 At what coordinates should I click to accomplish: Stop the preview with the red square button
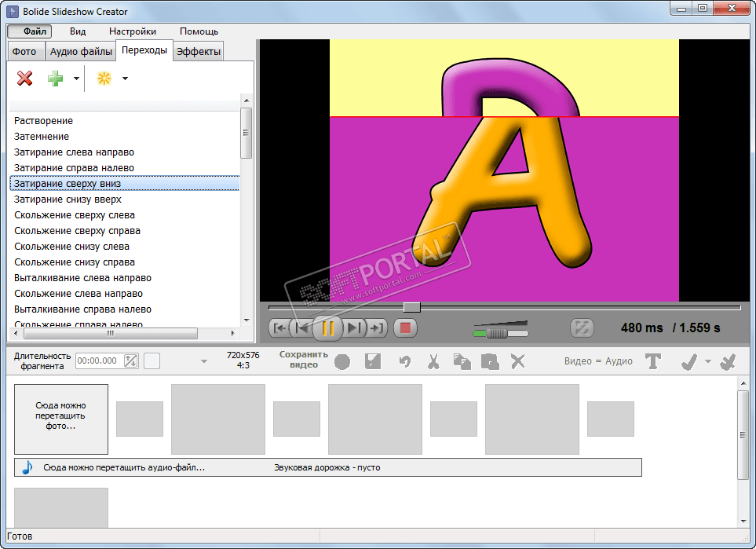[x=406, y=328]
